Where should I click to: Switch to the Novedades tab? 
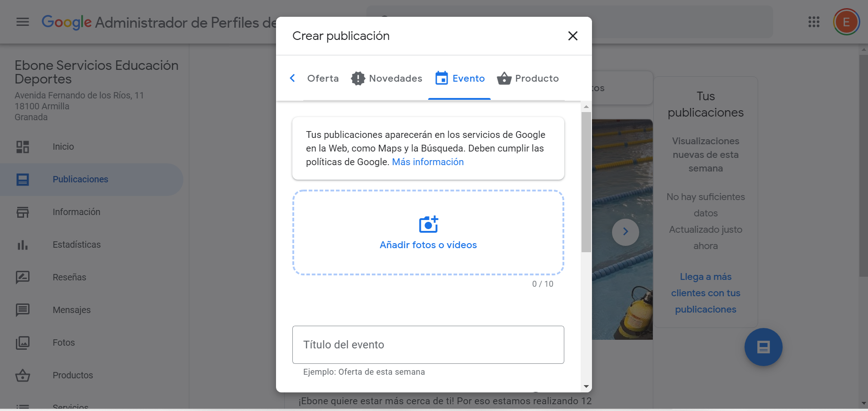click(x=387, y=78)
